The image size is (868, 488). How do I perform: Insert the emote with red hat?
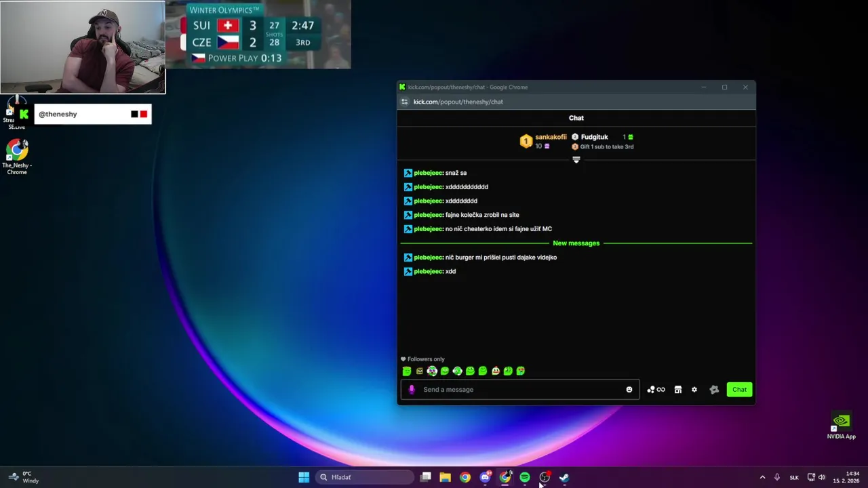pos(495,371)
